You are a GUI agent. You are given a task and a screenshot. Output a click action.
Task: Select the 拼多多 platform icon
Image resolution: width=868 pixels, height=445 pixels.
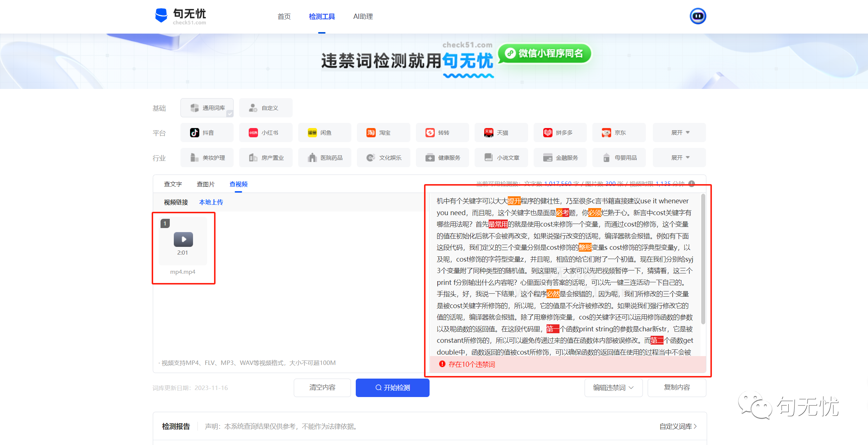(548, 133)
